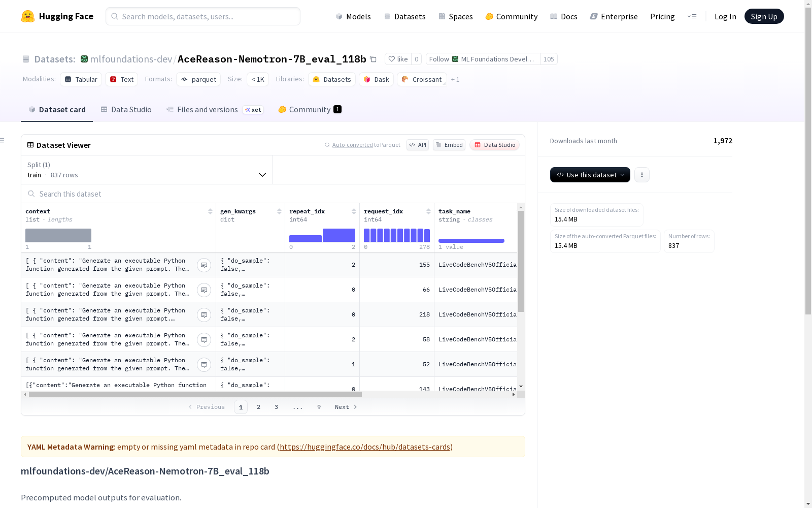Select the Text modality tag
Screen dimensions: 812x508
(x=122, y=79)
